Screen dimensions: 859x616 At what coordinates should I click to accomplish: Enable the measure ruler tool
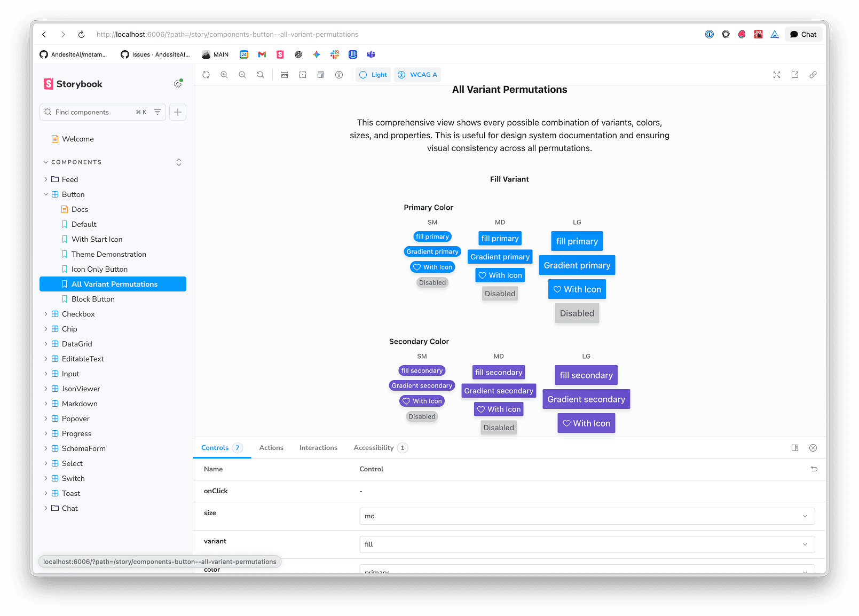point(285,75)
